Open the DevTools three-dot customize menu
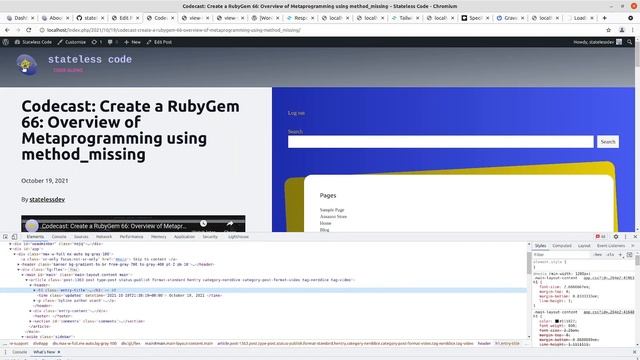Viewport: 640px width, 360px height. [625, 237]
